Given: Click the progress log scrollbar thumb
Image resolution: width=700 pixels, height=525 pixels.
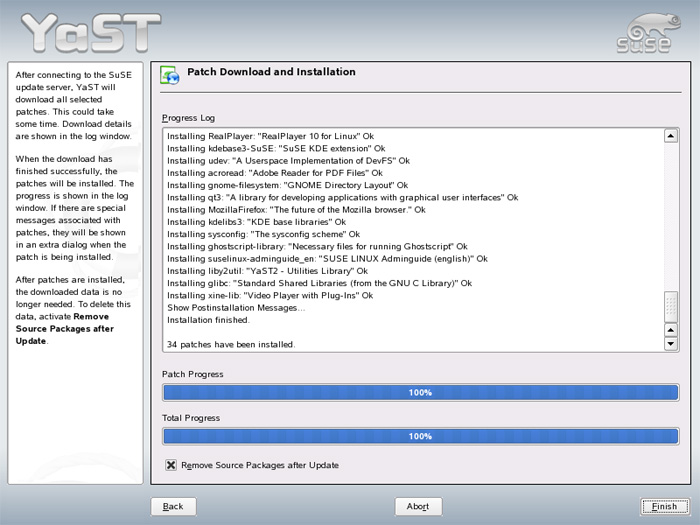Looking at the screenshot, I should [671, 307].
